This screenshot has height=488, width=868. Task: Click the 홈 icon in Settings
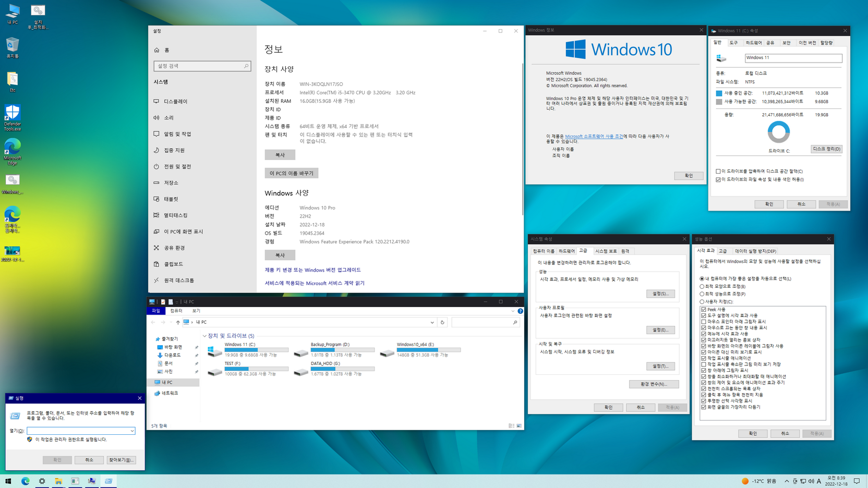point(156,50)
